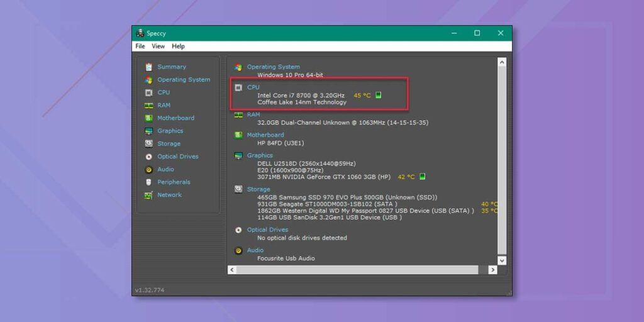Click the horizontal scrollbar left arrow
The height and width of the screenshot is (322, 644).
(232, 270)
